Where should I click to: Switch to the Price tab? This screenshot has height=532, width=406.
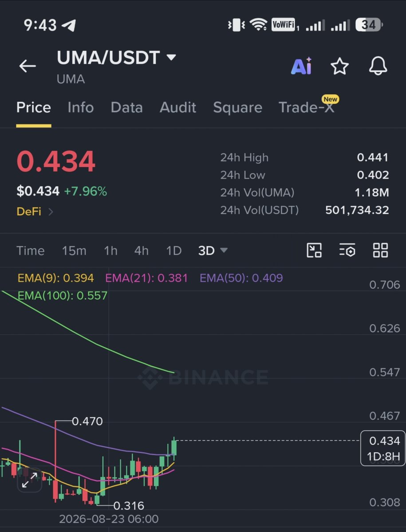click(x=34, y=107)
